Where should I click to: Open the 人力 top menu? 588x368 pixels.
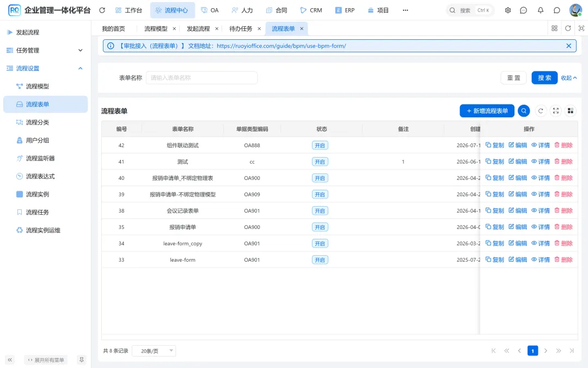242,10
